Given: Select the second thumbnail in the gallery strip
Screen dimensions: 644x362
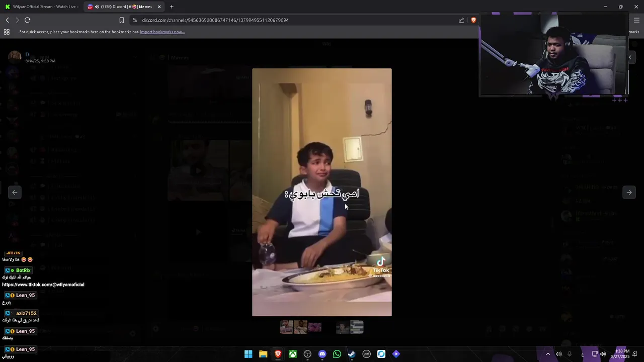Looking at the screenshot, I should (300, 327).
